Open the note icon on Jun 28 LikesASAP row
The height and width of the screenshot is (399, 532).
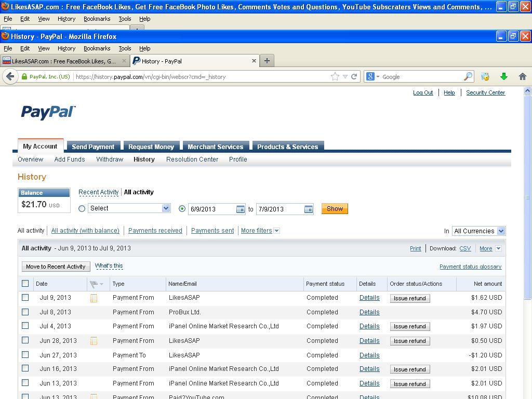(x=94, y=341)
